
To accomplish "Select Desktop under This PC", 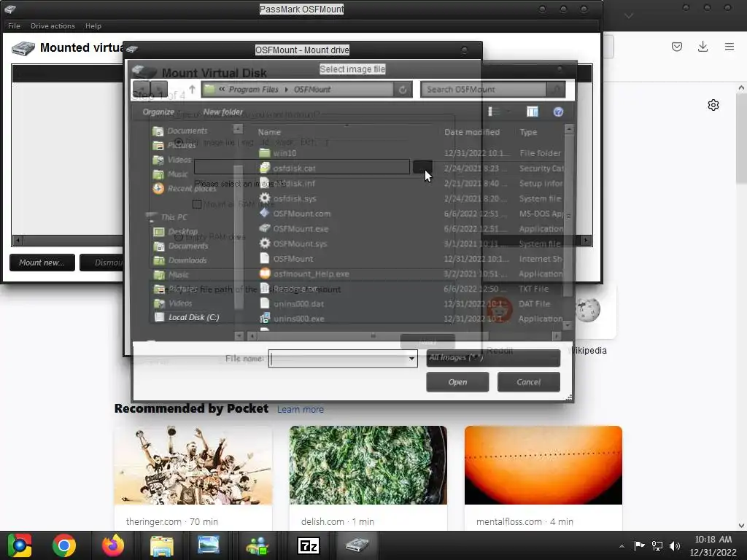I will click(176, 231).
